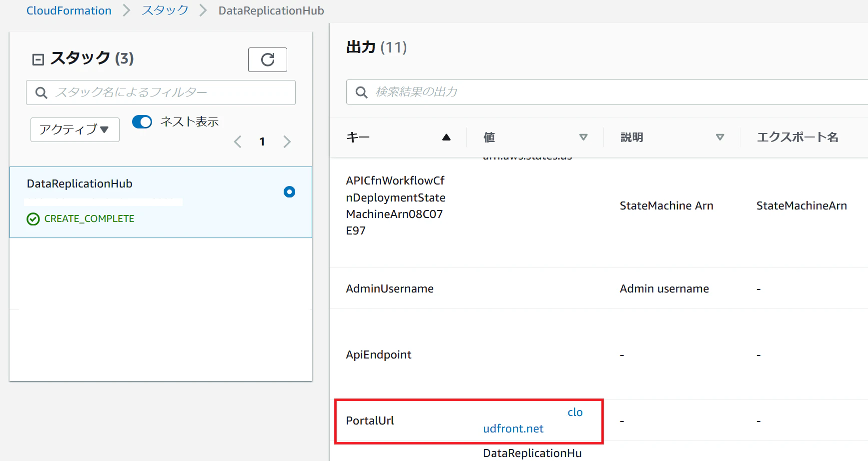Open CloudFormation breadcrumb link

[x=69, y=10]
